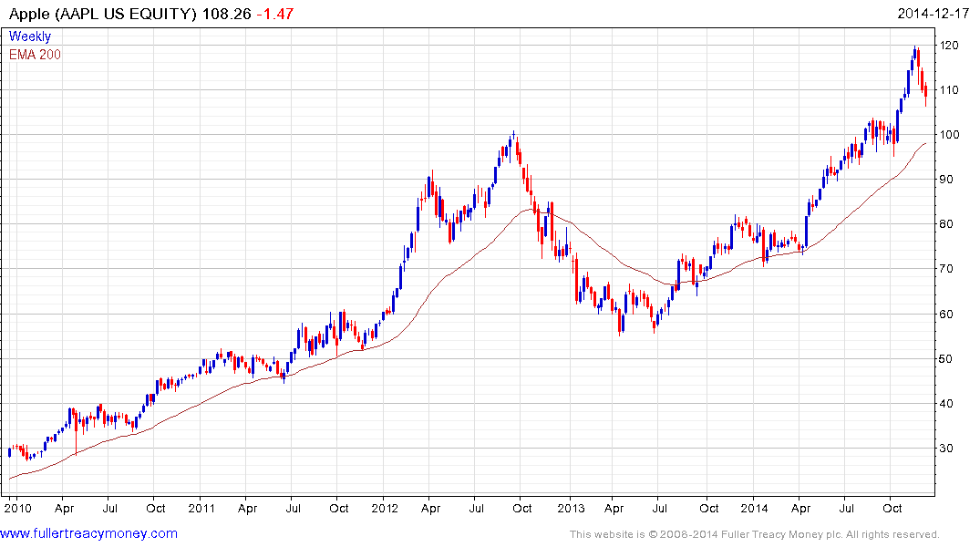Open the www.fullertreacymoney.com link
The width and height of the screenshot is (980, 547).
click(88, 534)
